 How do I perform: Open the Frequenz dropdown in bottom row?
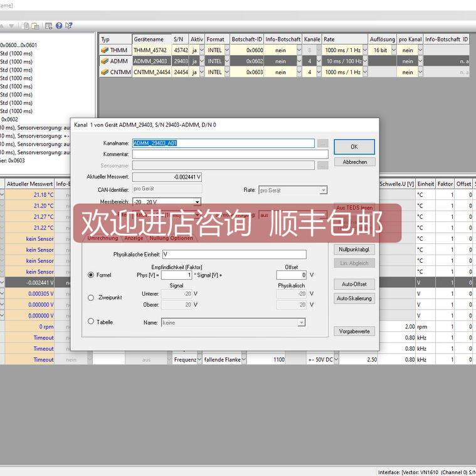coord(199,360)
